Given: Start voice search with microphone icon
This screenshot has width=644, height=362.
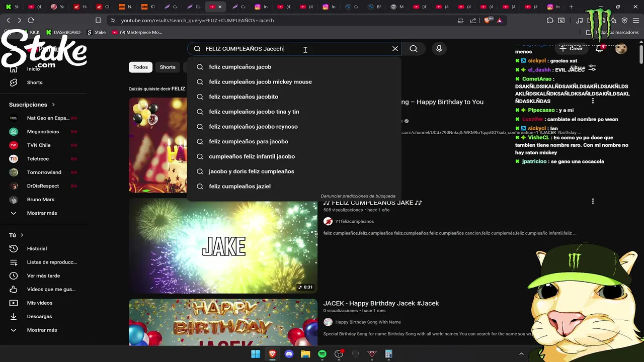Looking at the screenshot, I should (x=439, y=49).
